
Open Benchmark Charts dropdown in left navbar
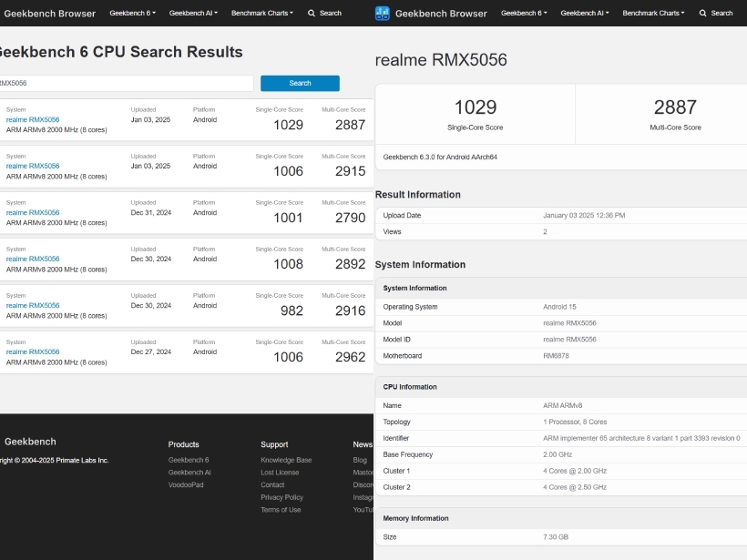(x=262, y=14)
